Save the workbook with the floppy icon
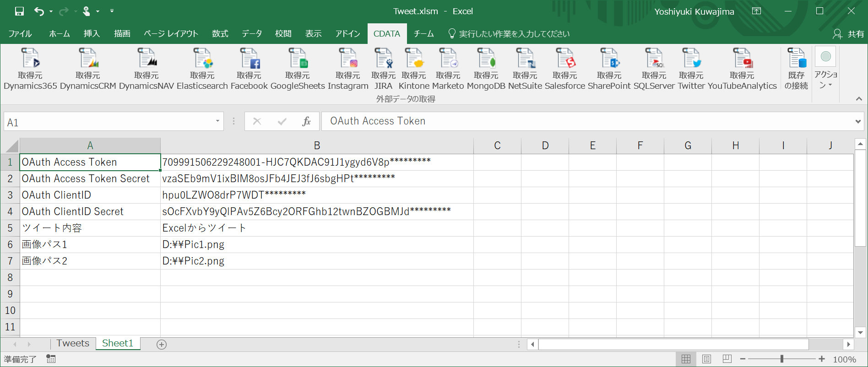This screenshot has width=868, height=367. coord(19,11)
